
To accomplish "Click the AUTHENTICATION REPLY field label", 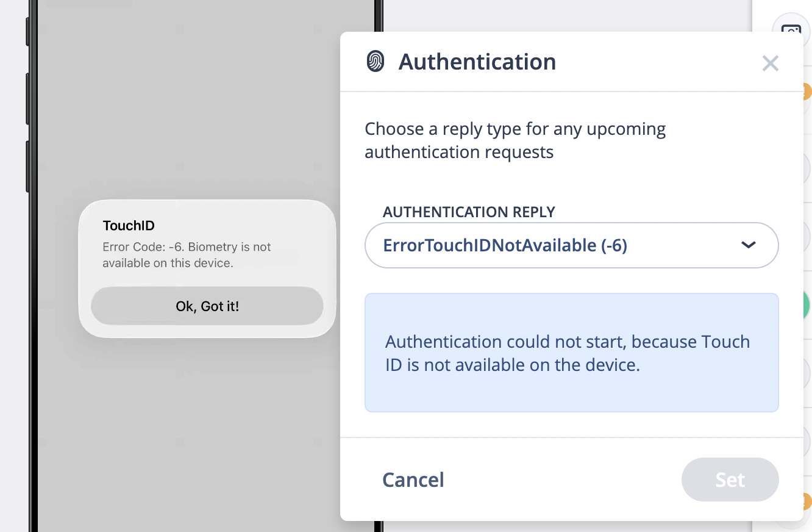I will pyautogui.click(x=469, y=212).
